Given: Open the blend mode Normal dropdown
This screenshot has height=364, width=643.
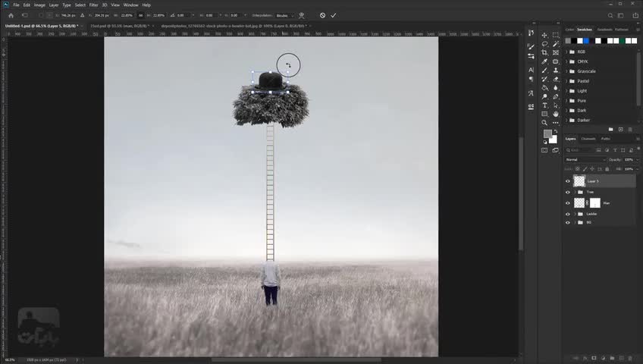Looking at the screenshot, I should click(585, 159).
